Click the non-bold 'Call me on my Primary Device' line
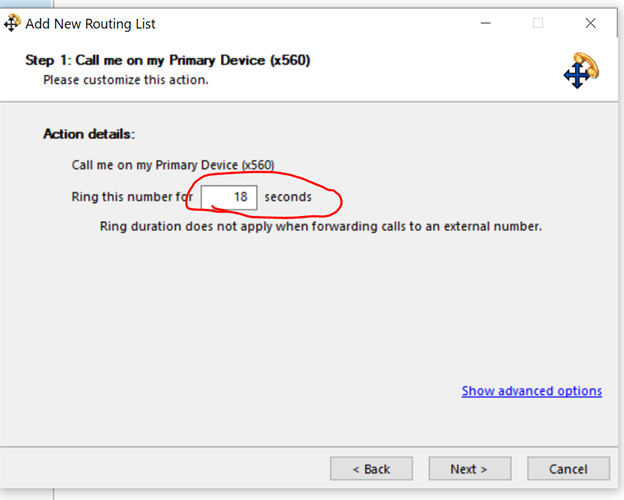624x500 pixels. (172, 165)
